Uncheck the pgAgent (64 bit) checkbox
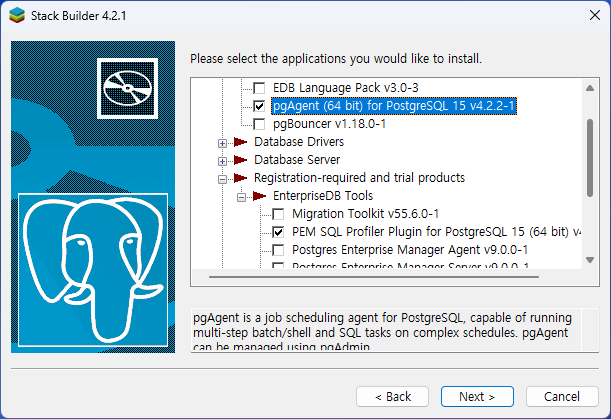This screenshot has width=611, height=419. pos(259,106)
